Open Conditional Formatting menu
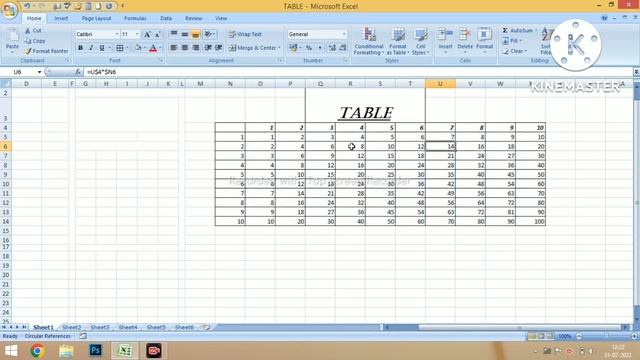This screenshot has width=640, height=360. click(x=369, y=41)
